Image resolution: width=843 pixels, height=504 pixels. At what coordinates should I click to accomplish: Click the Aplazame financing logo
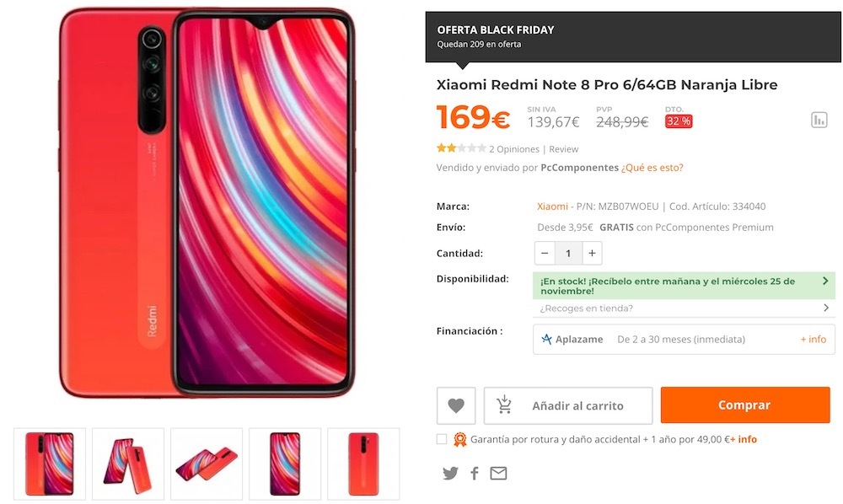[x=572, y=340]
